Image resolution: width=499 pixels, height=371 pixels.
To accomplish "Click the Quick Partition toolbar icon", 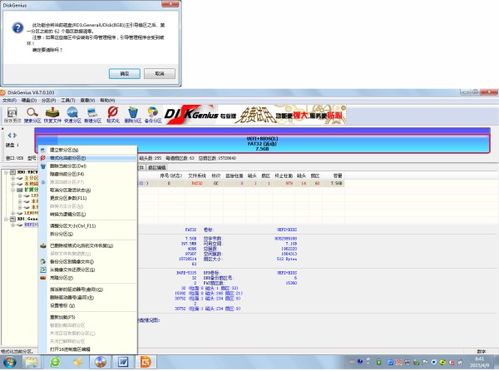I will pyautogui.click(x=73, y=115).
